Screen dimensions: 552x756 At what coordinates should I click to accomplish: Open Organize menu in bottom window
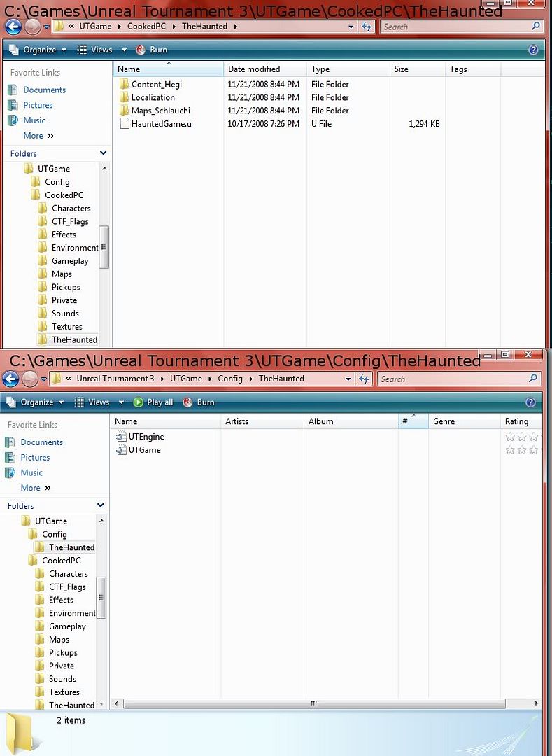35,402
